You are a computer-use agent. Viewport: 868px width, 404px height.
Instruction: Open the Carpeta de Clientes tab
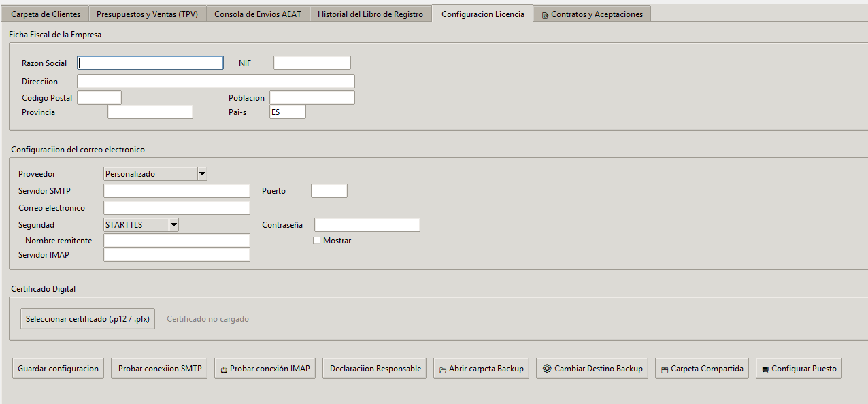pyautogui.click(x=46, y=14)
